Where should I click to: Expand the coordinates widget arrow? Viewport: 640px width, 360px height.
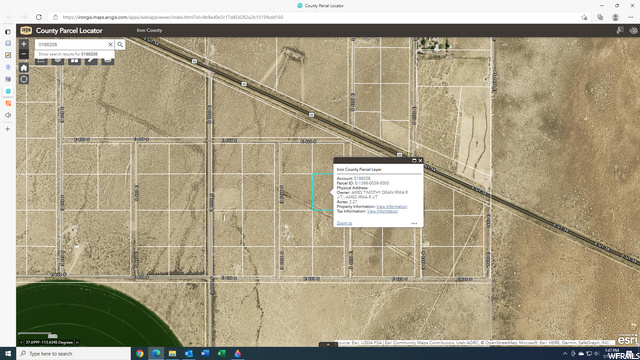77,342
